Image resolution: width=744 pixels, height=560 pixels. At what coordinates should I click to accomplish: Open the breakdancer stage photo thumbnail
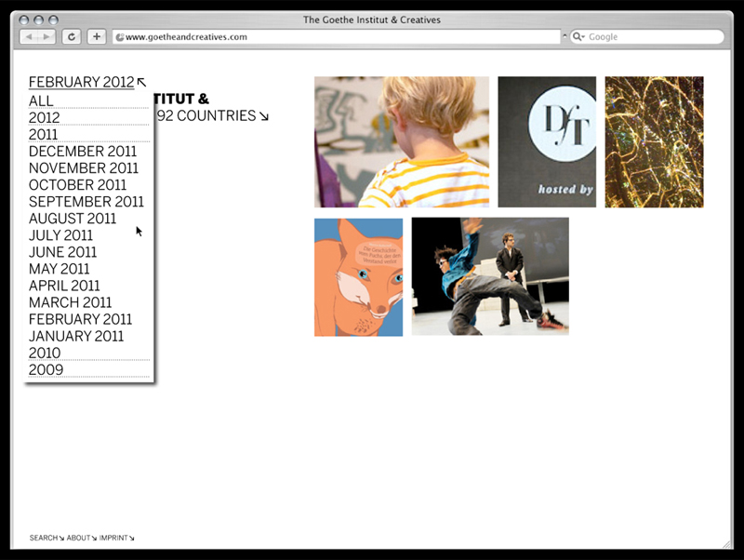pos(490,276)
